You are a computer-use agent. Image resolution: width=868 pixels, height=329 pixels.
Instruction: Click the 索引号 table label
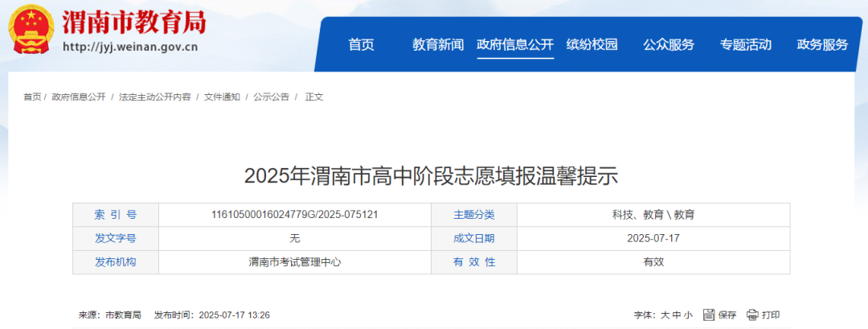coord(115,214)
